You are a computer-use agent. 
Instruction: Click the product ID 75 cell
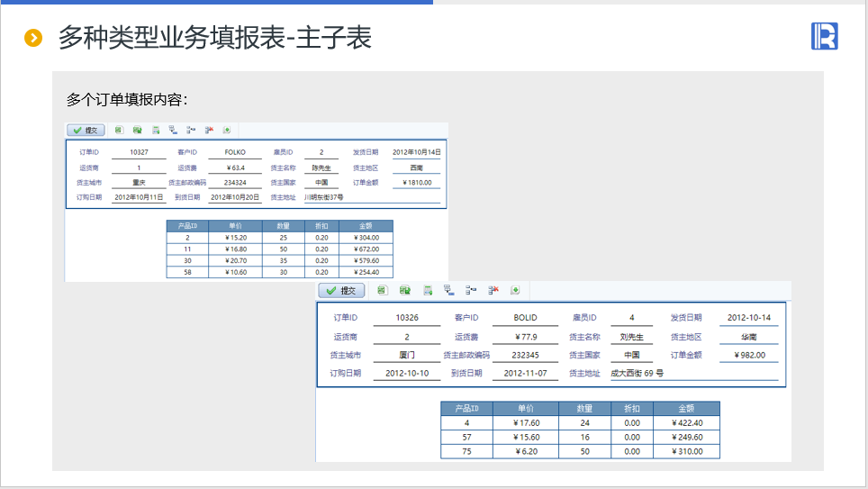coord(466,451)
